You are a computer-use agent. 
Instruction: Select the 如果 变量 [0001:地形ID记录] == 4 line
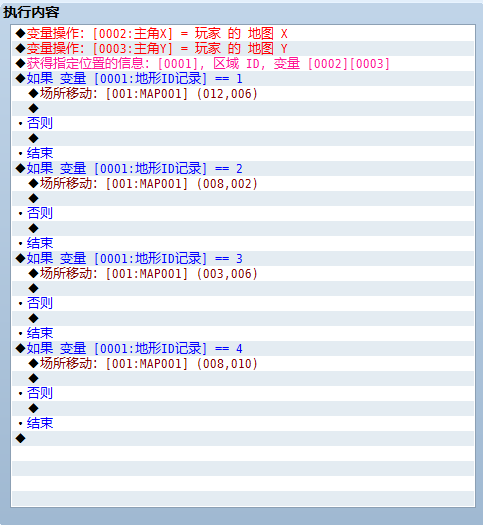pyautogui.click(x=243, y=349)
